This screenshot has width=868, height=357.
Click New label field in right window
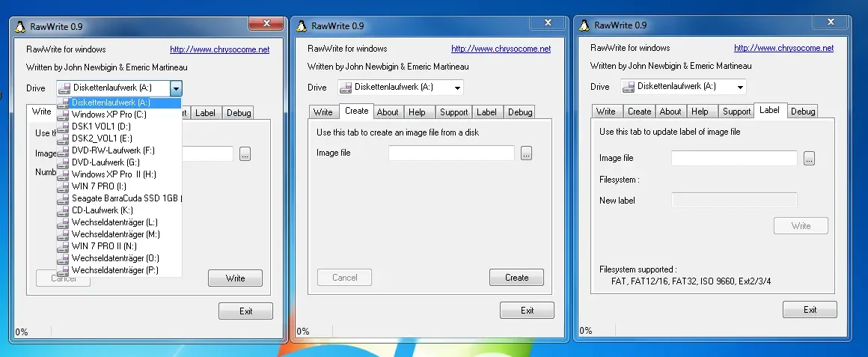tap(734, 201)
